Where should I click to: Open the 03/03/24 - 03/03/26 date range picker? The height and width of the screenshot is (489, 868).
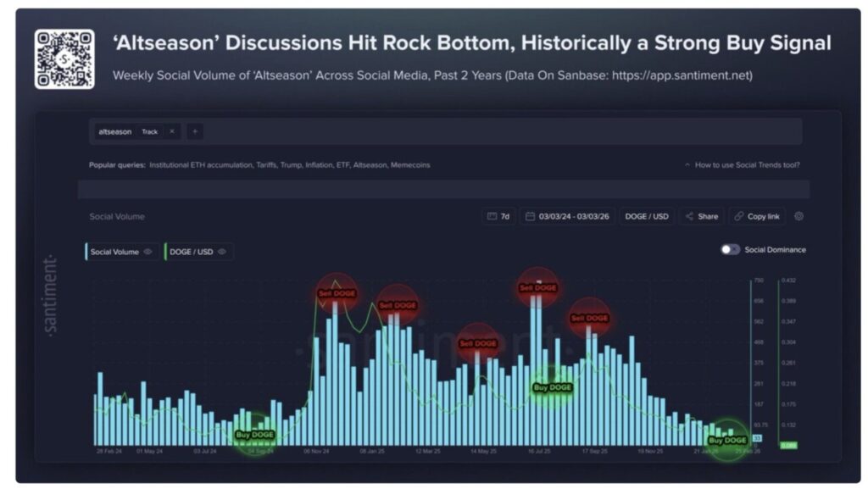coord(566,216)
